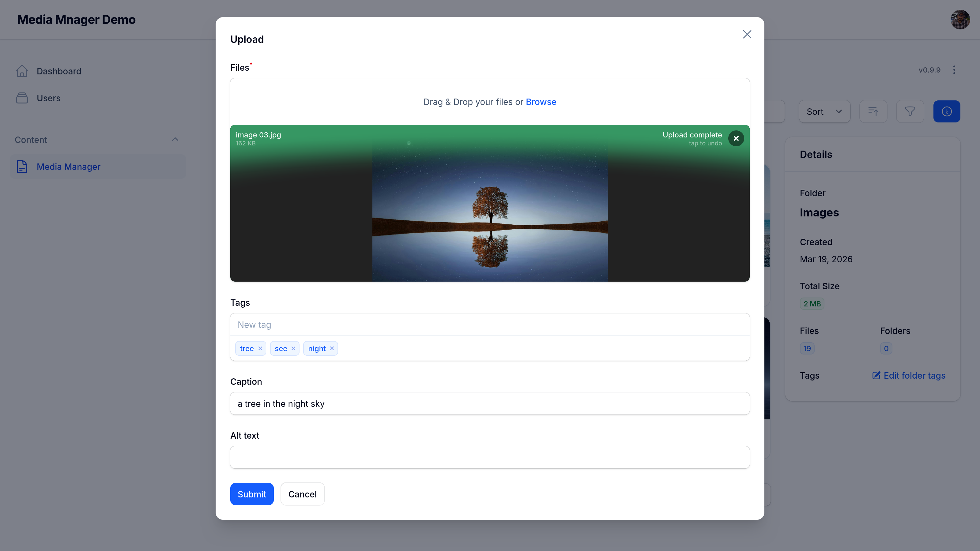Screen dimensions: 980x551
Task: Remove the night tag
Action: click(331, 348)
